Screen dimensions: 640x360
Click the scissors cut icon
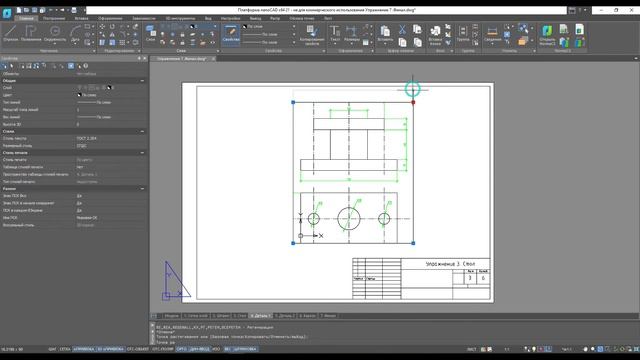coord(402,29)
